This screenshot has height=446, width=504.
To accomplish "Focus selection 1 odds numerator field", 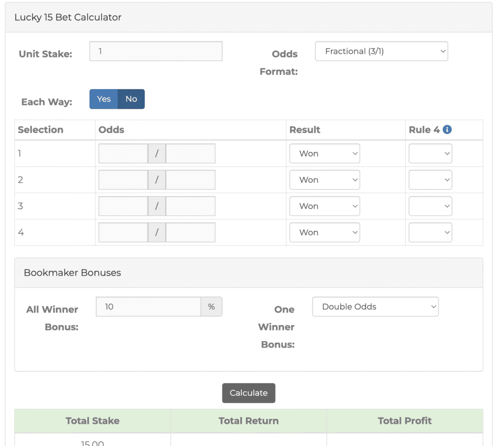I will (x=123, y=154).
